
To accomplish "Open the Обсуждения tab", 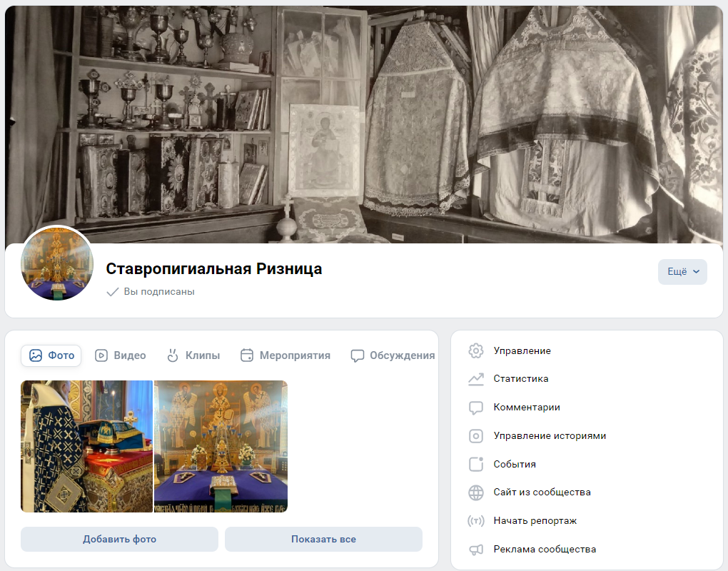I will tap(393, 355).
